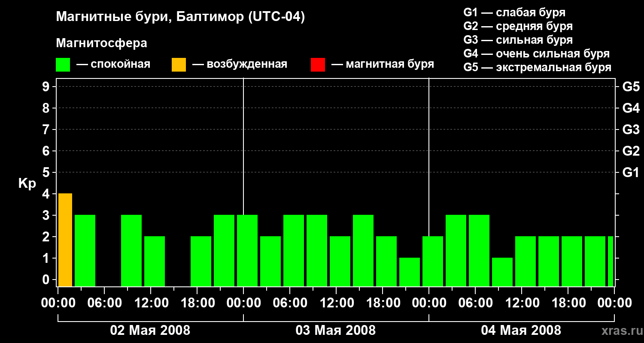This screenshot has height=343, width=644.
Task: Click the '04 Мая 2008' date label
Action: pyautogui.click(x=521, y=330)
